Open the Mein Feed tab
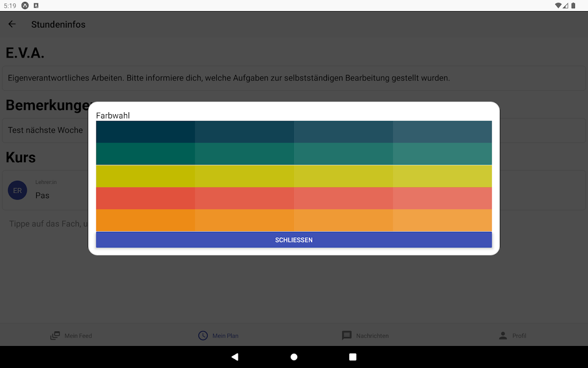The height and width of the screenshot is (368, 588). point(71,335)
